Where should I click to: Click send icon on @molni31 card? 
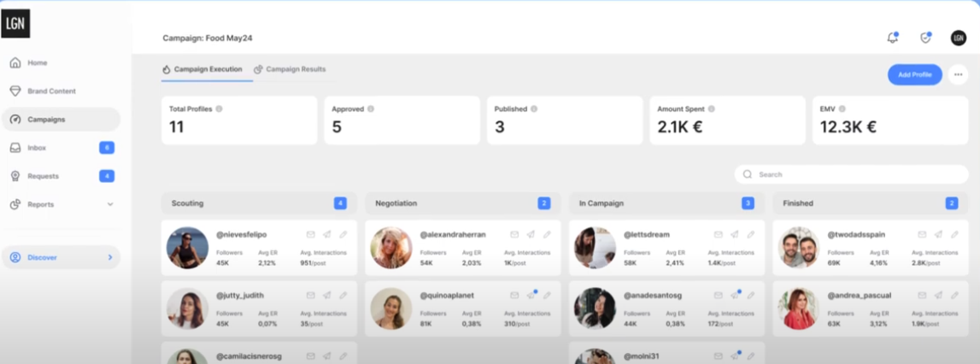(x=735, y=355)
